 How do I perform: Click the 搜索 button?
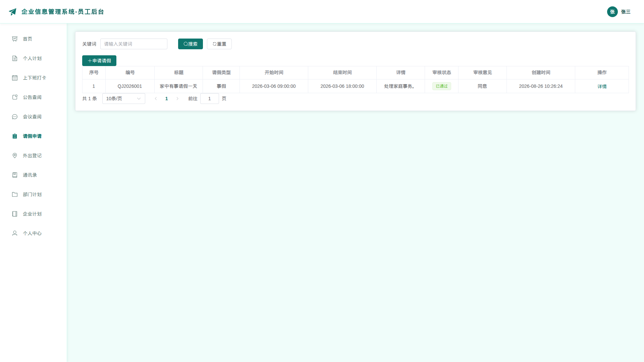(x=191, y=44)
